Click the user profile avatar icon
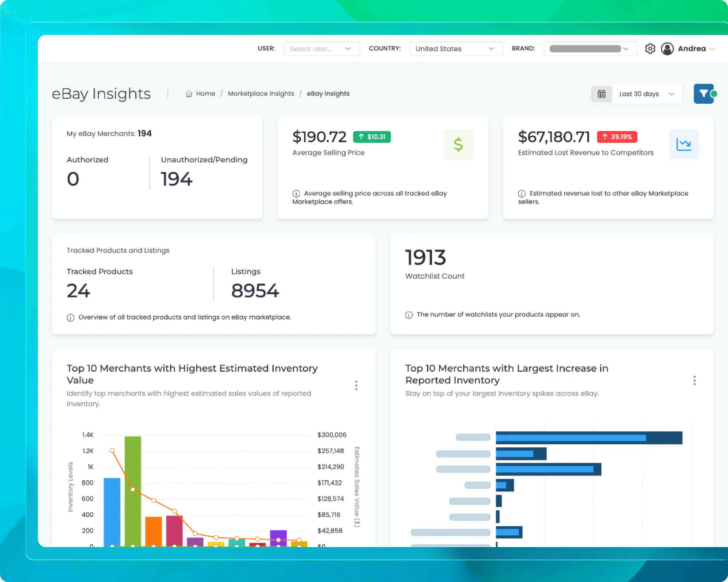Image resolution: width=728 pixels, height=582 pixels. (668, 48)
